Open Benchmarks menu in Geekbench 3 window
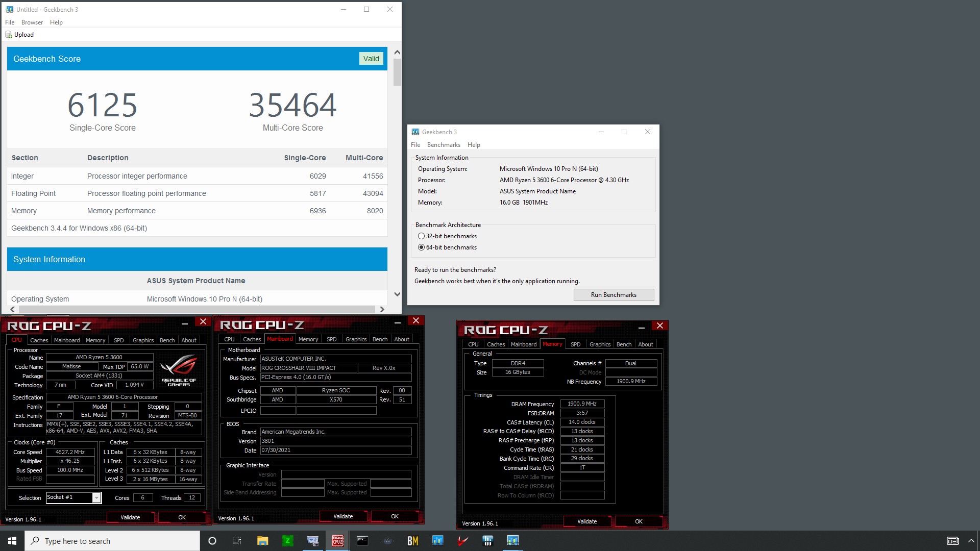The width and height of the screenshot is (980, 551). tap(444, 145)
